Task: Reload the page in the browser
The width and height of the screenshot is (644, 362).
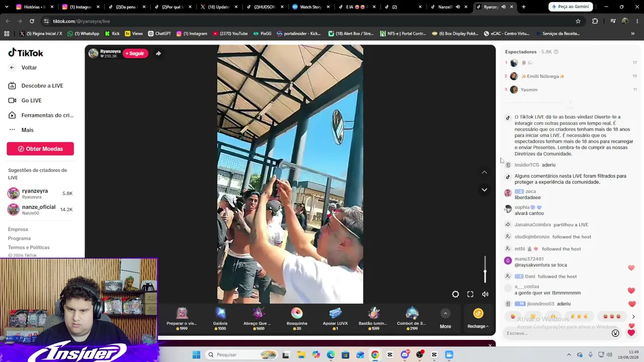Action: tap(32, 21)
